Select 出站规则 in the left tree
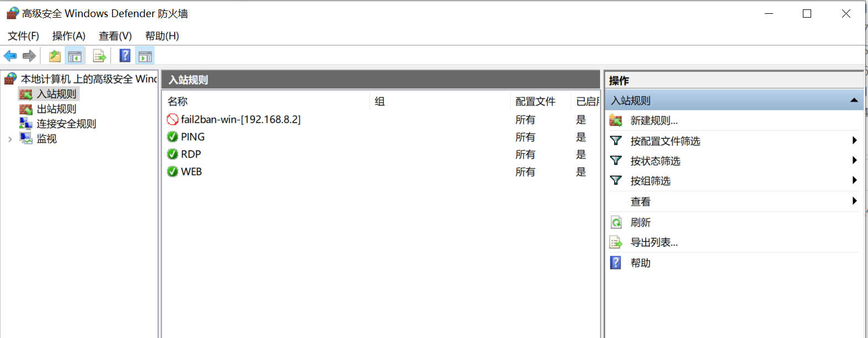868x338 pixels. (x=56, y=109)
